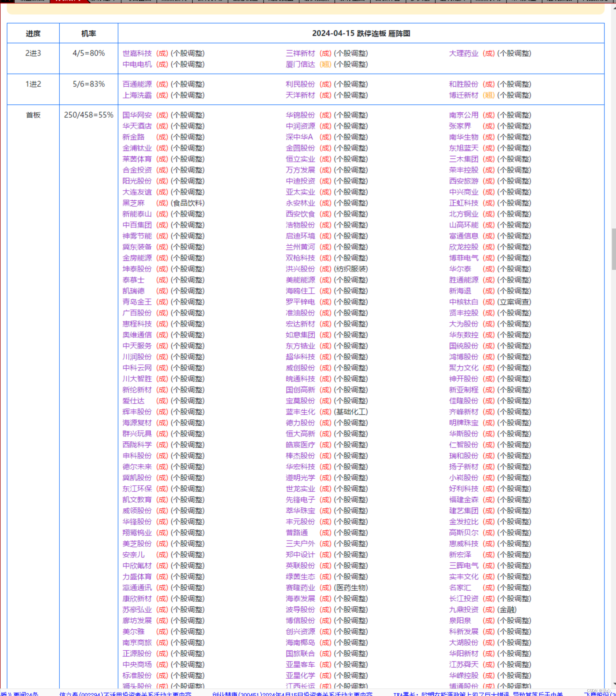Click the 金融 label beside 九鼎投资

507,610
